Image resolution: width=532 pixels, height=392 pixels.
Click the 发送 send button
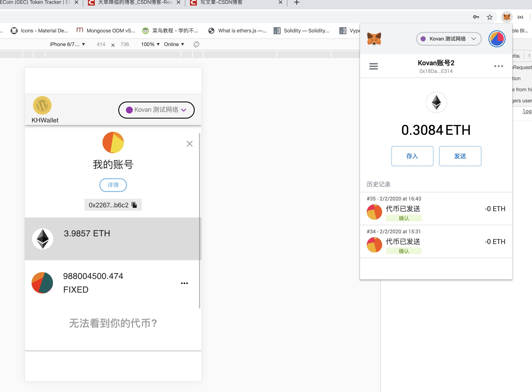coord(460,156)
